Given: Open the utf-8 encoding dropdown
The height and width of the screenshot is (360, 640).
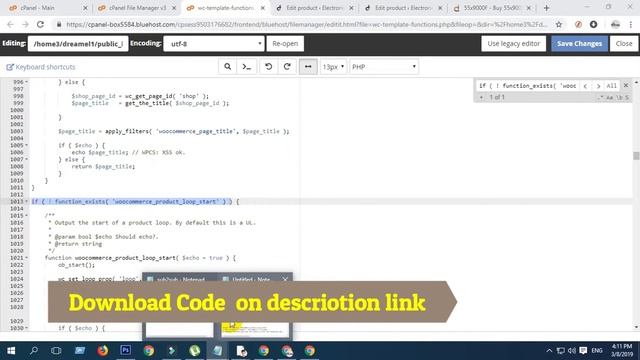Looking at the screenshot, I should [x=214, y=43].
